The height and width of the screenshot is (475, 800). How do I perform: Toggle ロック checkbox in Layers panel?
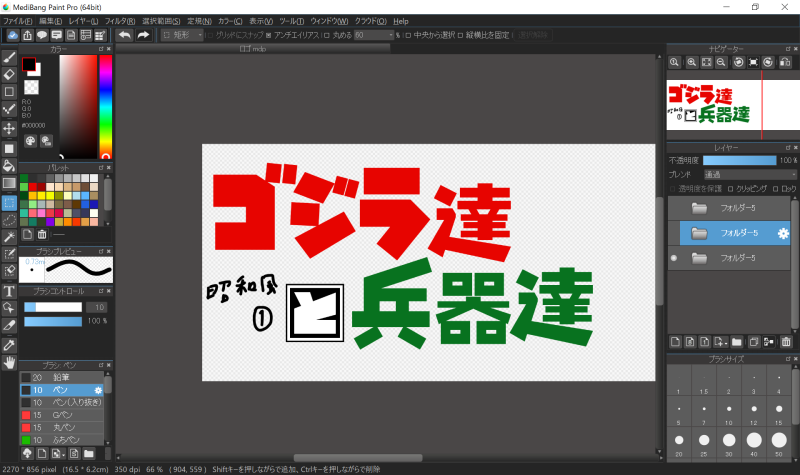tap(776, 189)
